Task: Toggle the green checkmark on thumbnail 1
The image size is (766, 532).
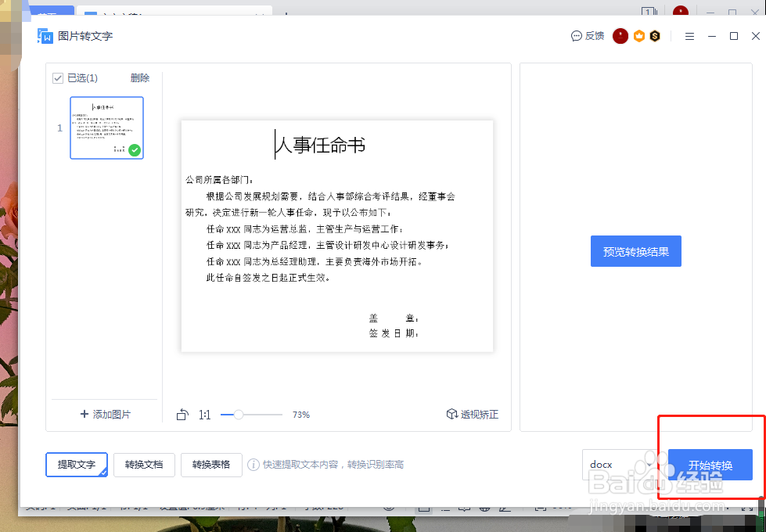Action: click(x=135, y=150)
